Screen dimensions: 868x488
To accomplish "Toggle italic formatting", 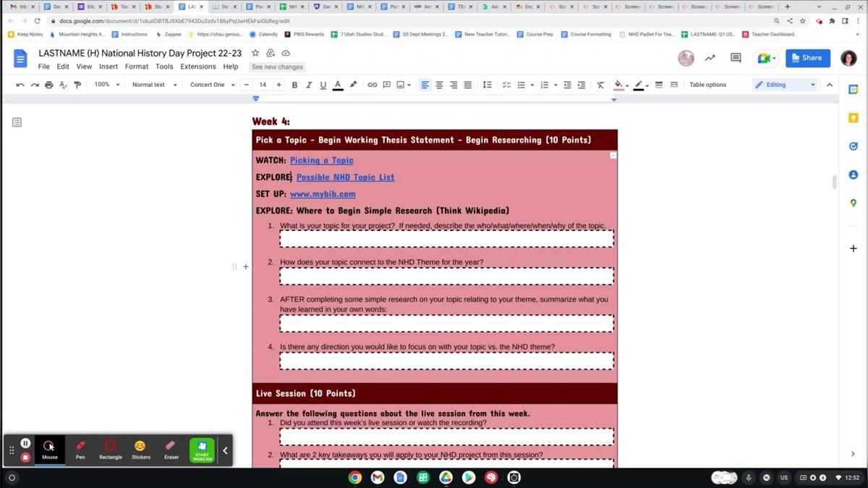I will pos(309,85).
